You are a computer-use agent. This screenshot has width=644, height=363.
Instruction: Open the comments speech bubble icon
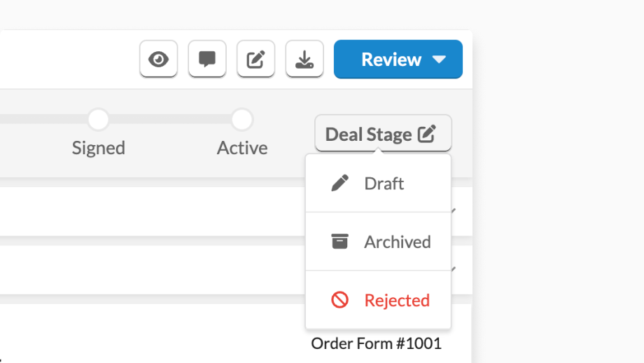[207, 59]
